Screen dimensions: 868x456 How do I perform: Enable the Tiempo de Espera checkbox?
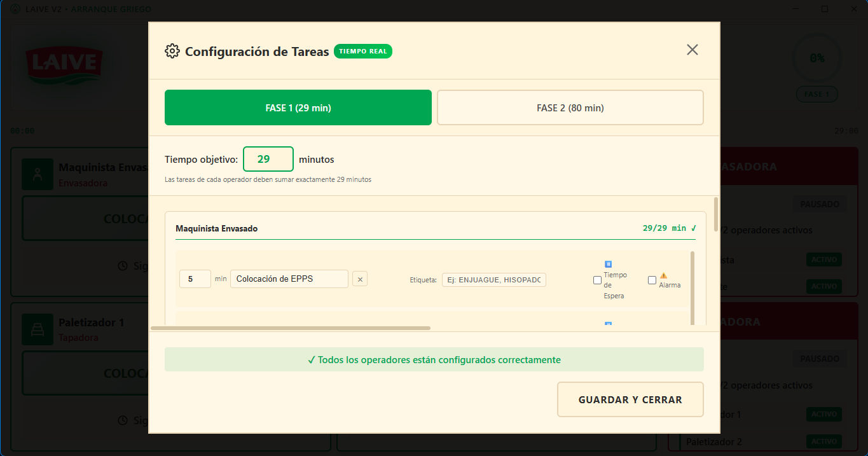coord(597,280)
